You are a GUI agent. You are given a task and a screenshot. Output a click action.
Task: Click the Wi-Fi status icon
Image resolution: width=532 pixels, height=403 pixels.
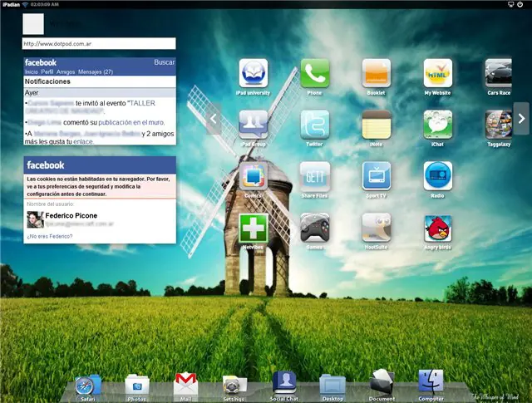click(25, 4)
